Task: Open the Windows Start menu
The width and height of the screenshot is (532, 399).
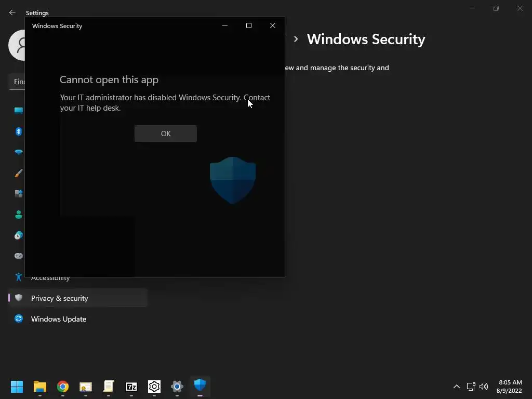Action: click(17, 387)
